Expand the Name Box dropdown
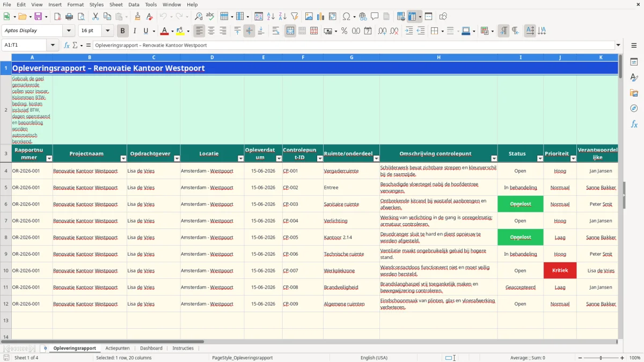Image resolution: width=644 pixels, height=362 pixels. coord(53,45)
